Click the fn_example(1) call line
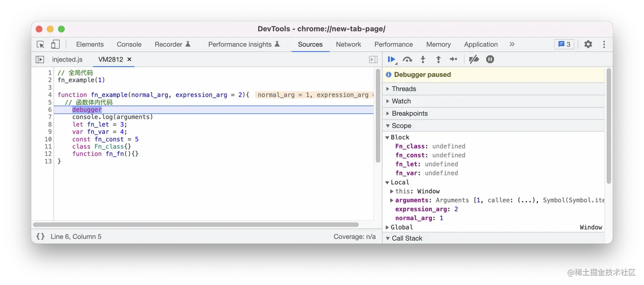 [81, 80]
